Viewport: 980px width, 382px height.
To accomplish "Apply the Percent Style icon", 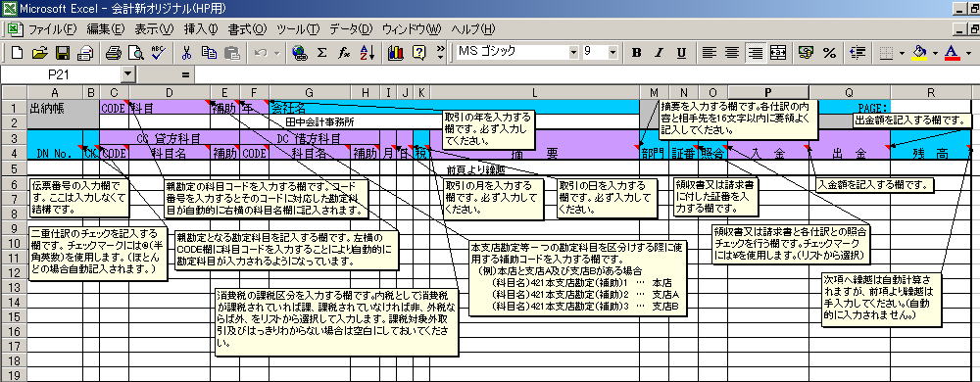I will coord(830,53).
